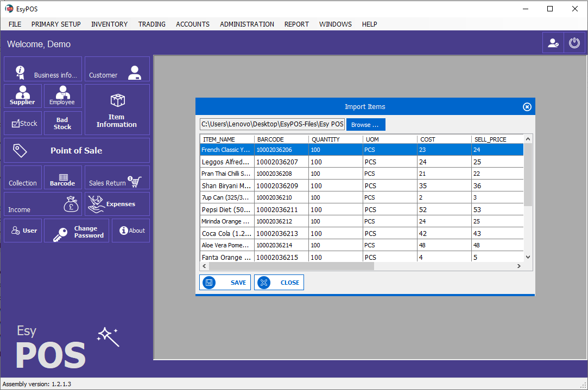Select the French Classic Y... row

[x=362, y=150]
